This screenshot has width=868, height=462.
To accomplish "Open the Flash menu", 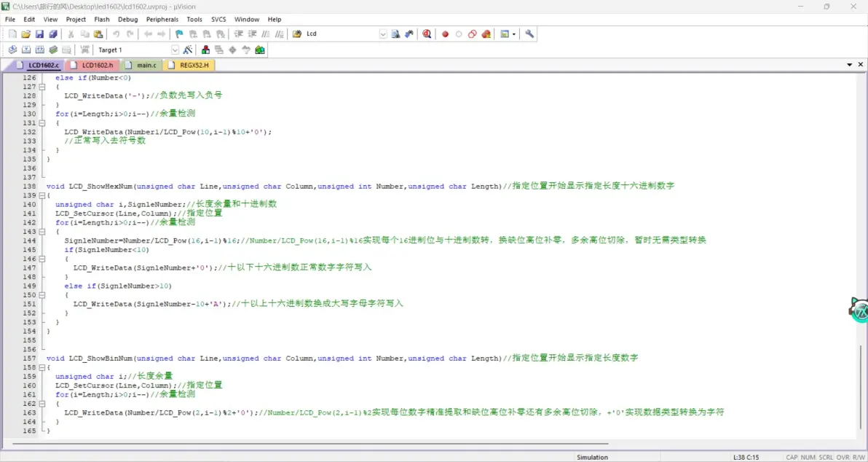I will coord(102,20).
